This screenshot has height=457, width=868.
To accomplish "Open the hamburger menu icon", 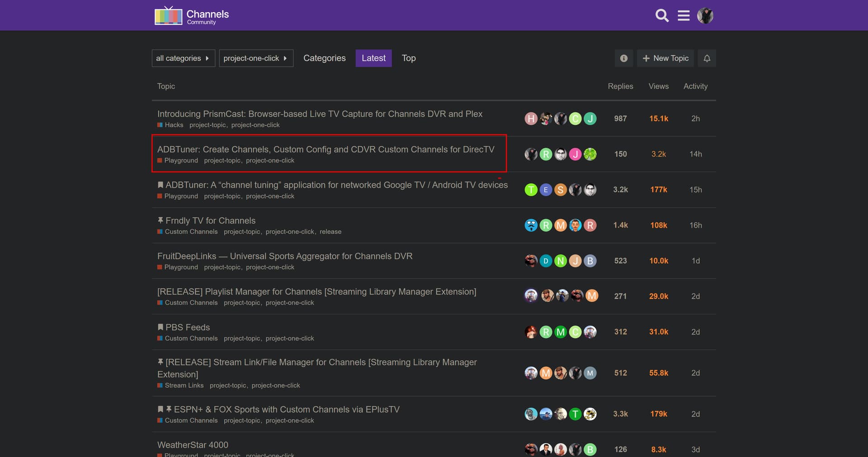I will (684, 16).
